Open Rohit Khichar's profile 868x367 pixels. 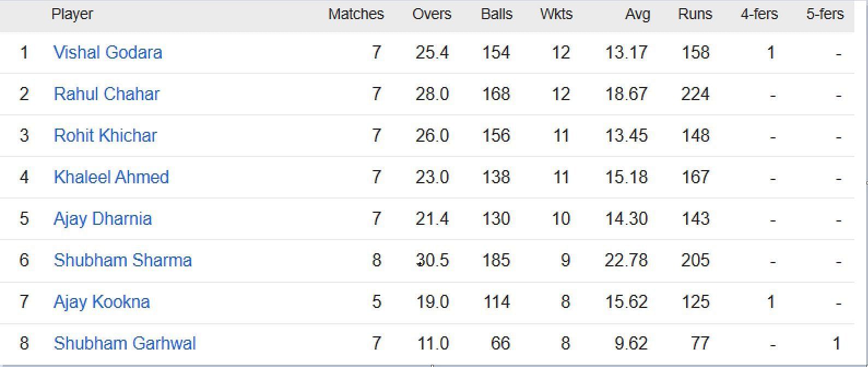point(105,136)
